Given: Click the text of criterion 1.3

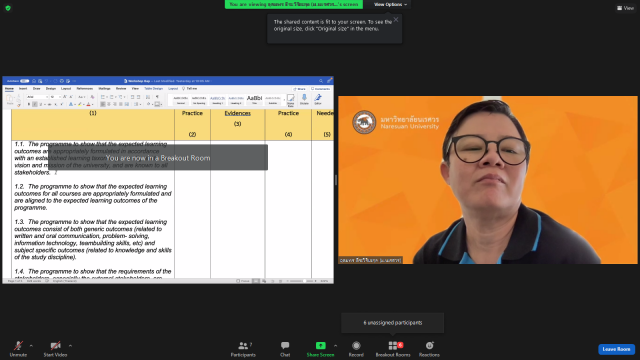Looking at the screenshot, I should (93, 240).
